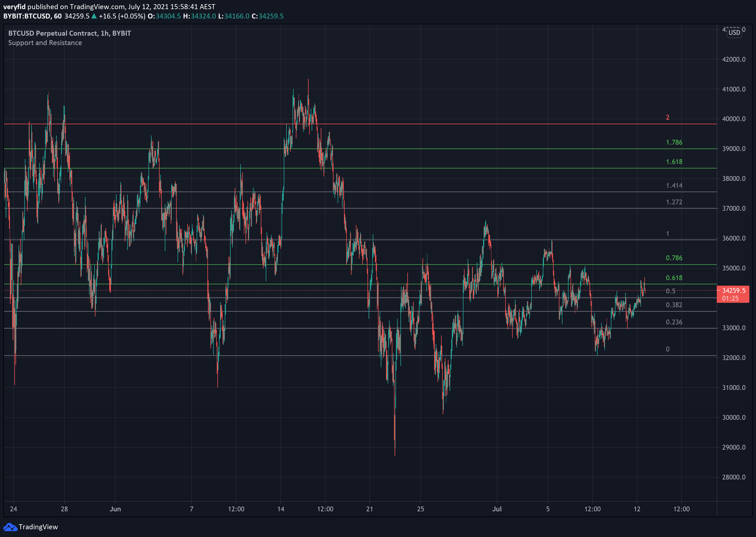Click the '7' date label on time axis
Screen dimensions: 756x537
point(191,509)
